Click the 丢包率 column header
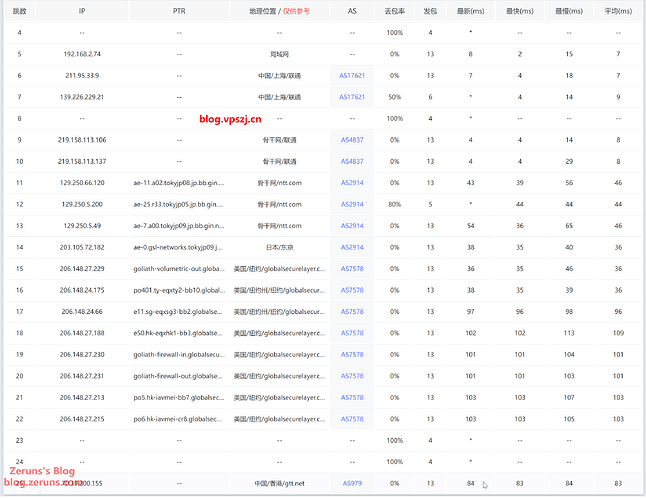The height and width of the screenshot is (499, 646). tap(394, 11)
